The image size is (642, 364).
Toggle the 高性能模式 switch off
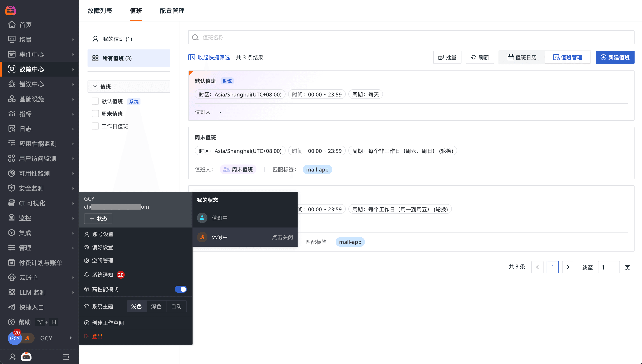[181, 289]
